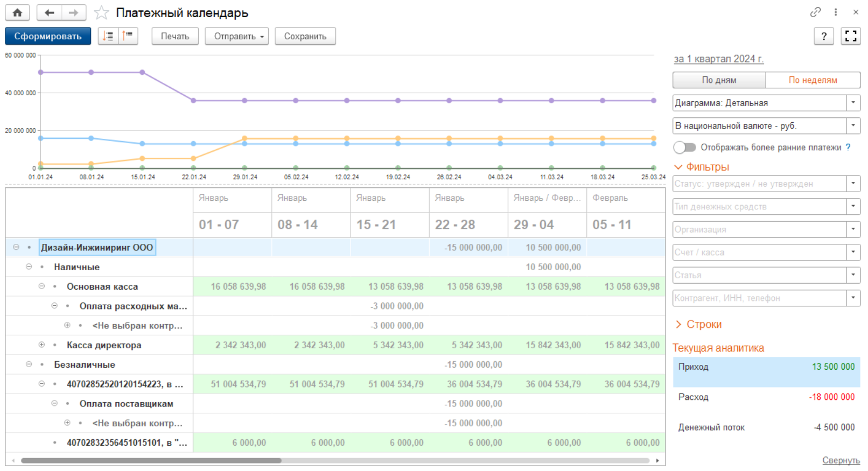
Task: Add page to favorites with star icon
Action: [x=101, y=13]
